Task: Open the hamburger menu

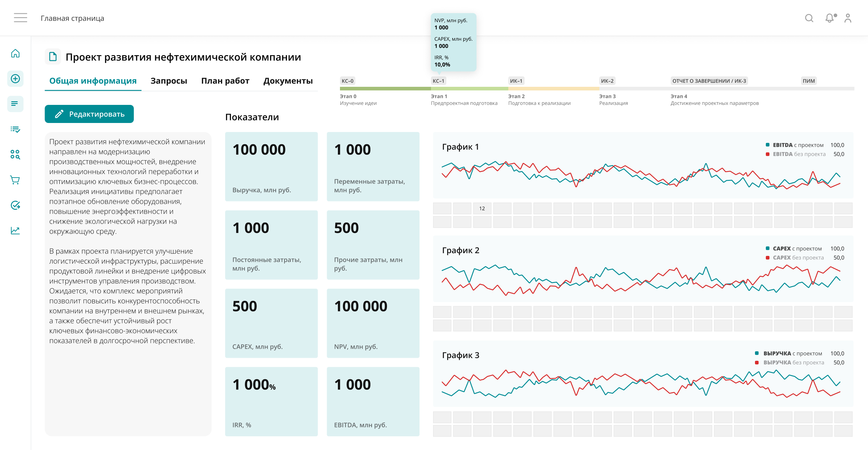Action: pyautogui.click(x=20, y=17)
